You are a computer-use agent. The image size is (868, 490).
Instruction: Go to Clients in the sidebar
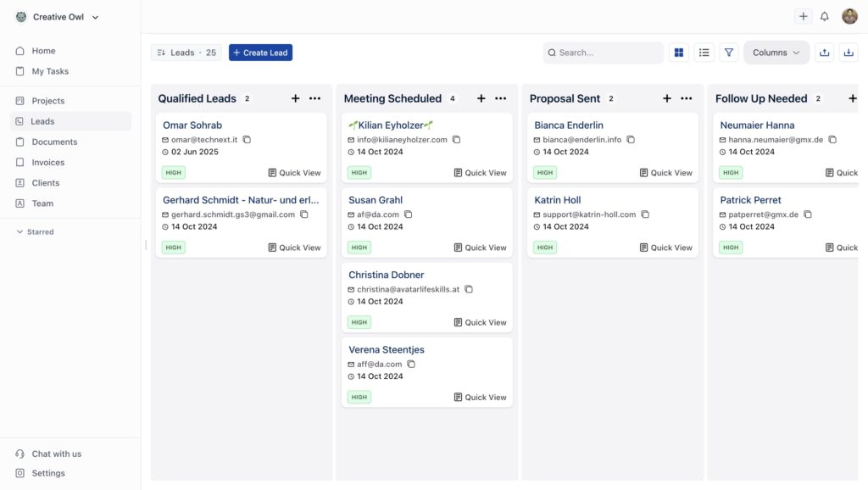coord(45,183)
